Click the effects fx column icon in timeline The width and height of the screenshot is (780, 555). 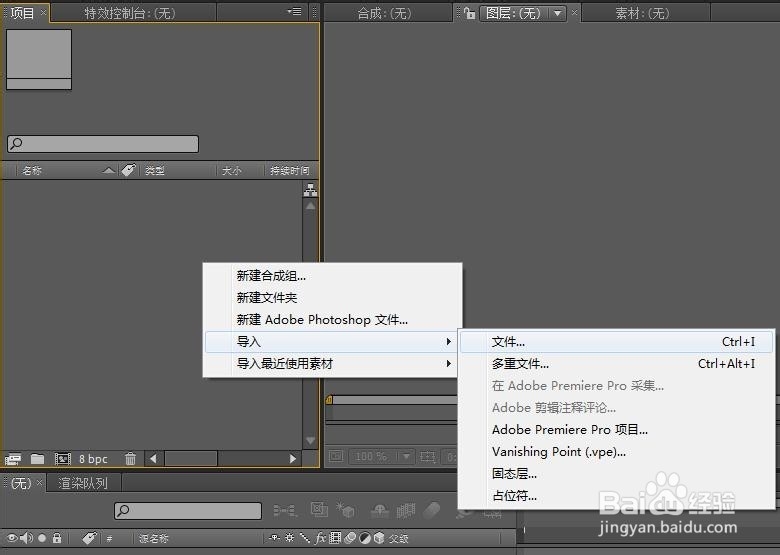(320, 538)
